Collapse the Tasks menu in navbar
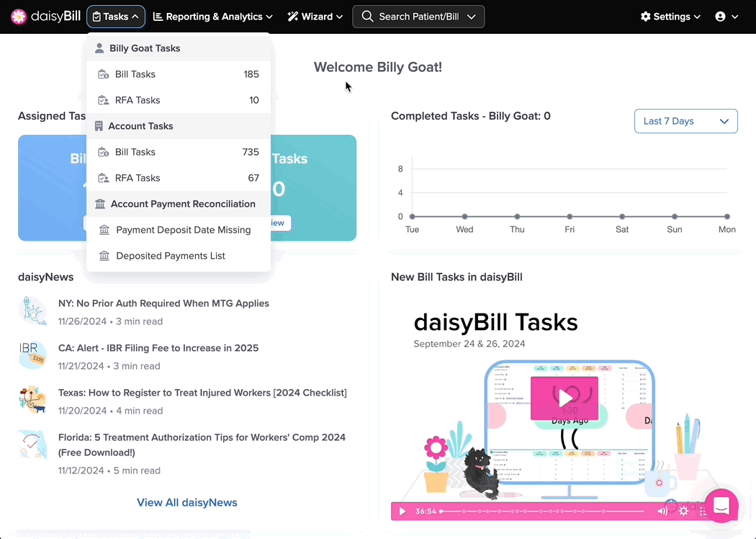The image size is (756, 539). coord(116,17)
